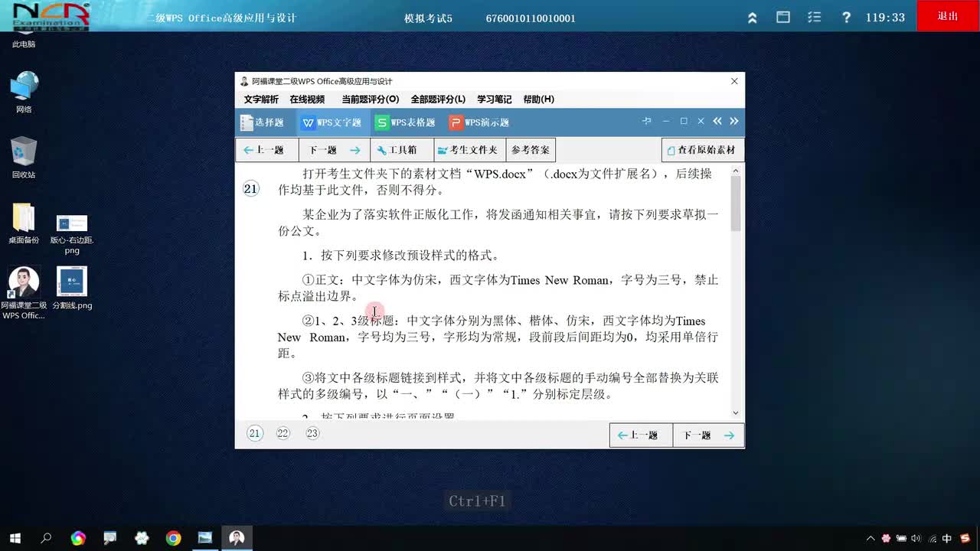Click the double left arrows in tab bar
This screenshot has width=980, height=551.
tap(717, 122)
